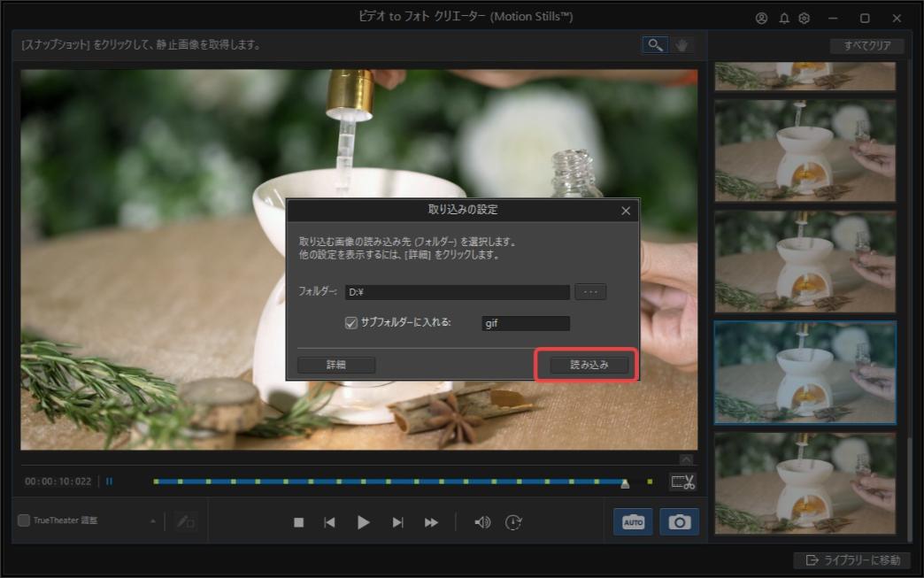Select the highlighted snapshot thumbnail

[x=804, y=372]
